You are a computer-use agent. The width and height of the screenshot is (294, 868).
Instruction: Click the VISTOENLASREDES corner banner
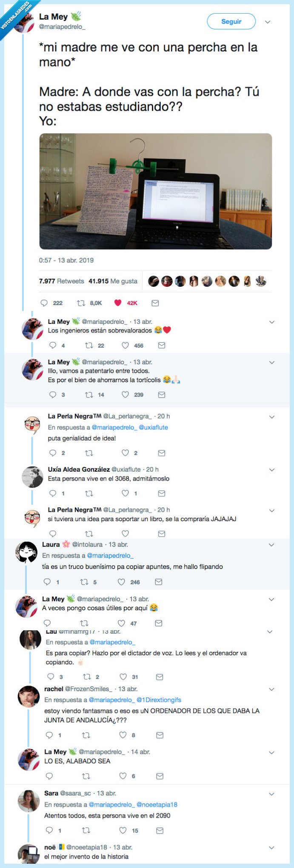[14, 14]
